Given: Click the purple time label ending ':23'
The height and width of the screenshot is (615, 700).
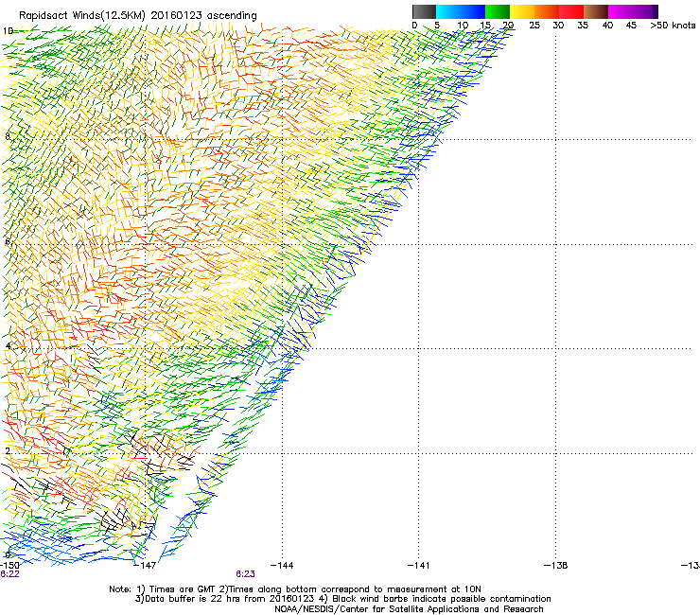Looking at the screenshot, I should 246,574.
